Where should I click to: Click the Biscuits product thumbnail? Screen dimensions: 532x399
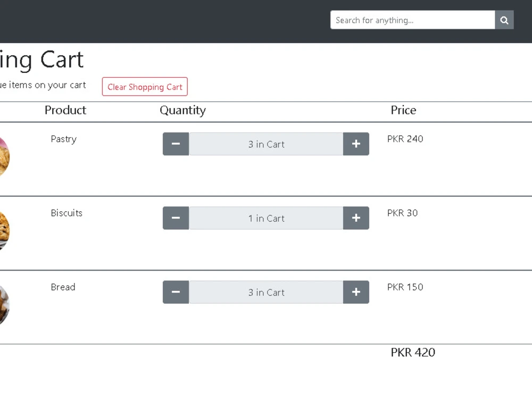4,231
